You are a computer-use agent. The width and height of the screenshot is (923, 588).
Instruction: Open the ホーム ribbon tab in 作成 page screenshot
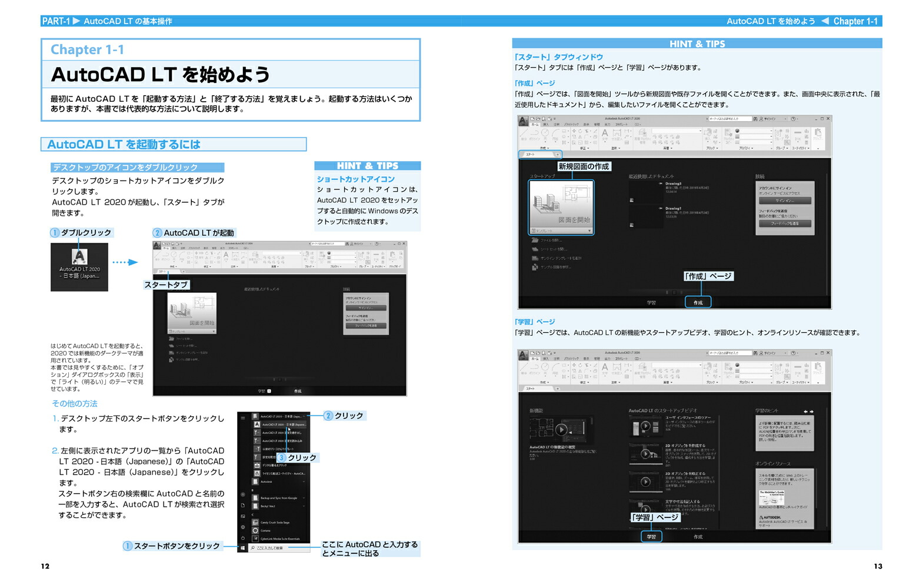click(535, 124)
